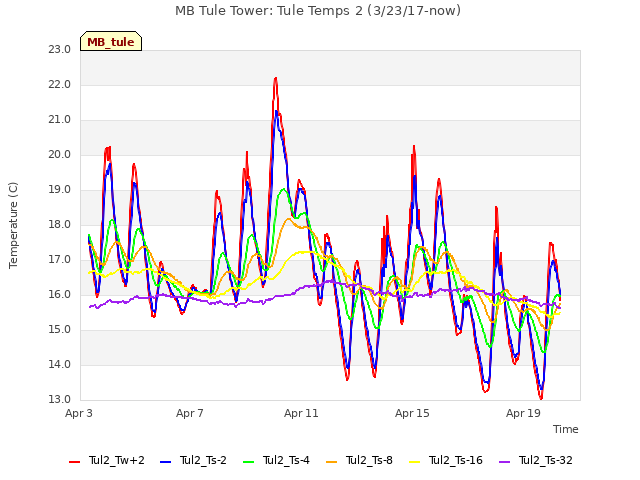Select the Tul2_Ts-4 legend label
Viewport: 640px width, 480px height.
(286, 461)
